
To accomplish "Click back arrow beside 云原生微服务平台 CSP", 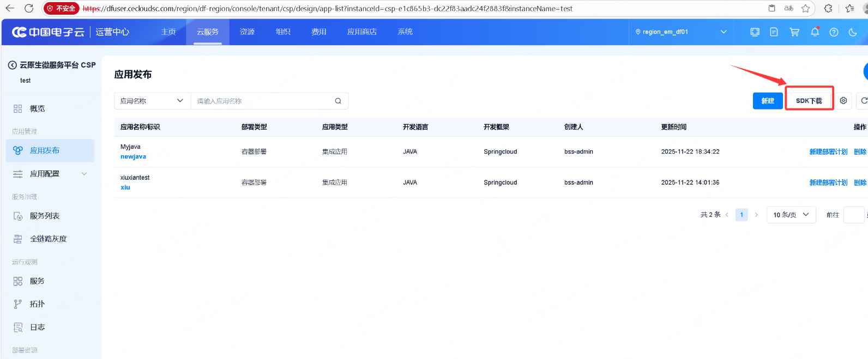I will click(12, 65).
